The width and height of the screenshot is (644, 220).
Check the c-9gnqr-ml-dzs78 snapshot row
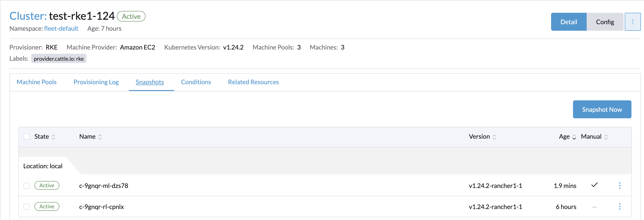click(27, 185)
